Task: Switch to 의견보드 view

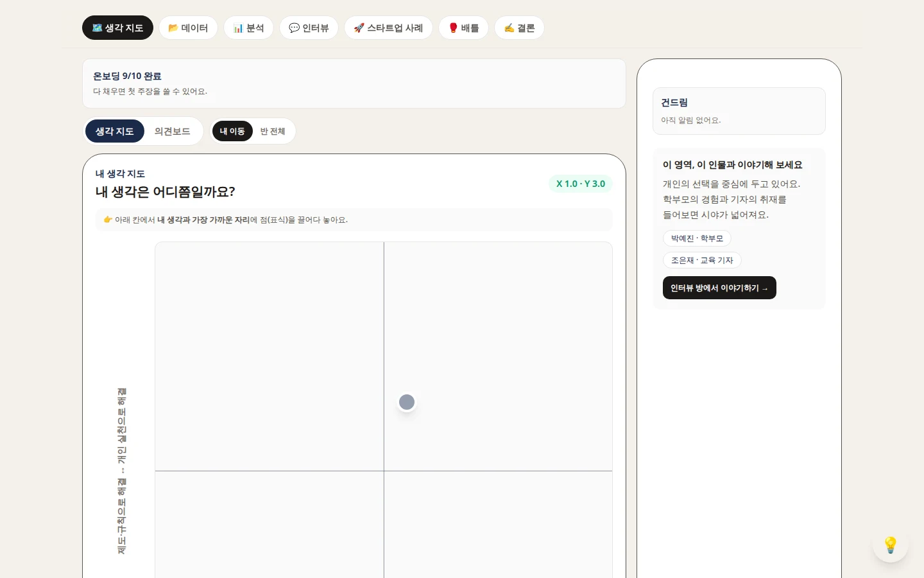Action: click(172, 131)
